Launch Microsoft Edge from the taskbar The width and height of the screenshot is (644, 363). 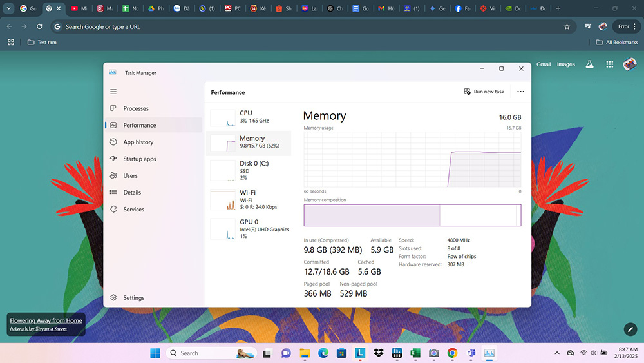323,353
